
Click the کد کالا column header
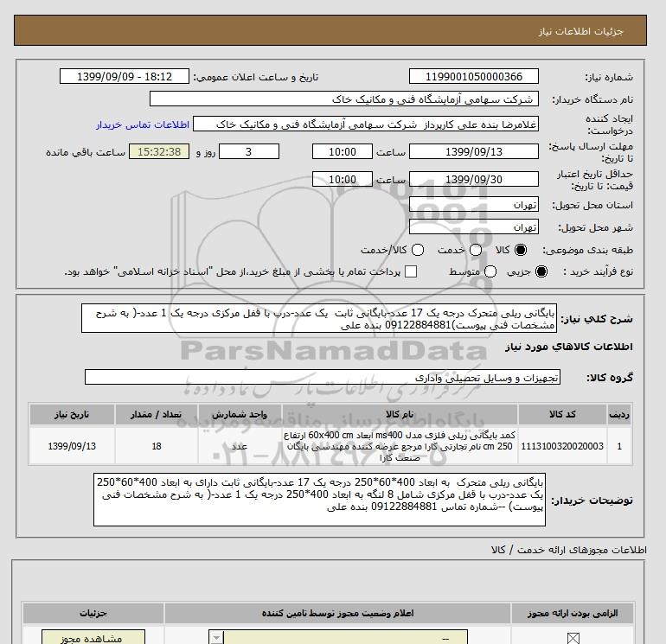pyautogui.click(x=562, y=414)
